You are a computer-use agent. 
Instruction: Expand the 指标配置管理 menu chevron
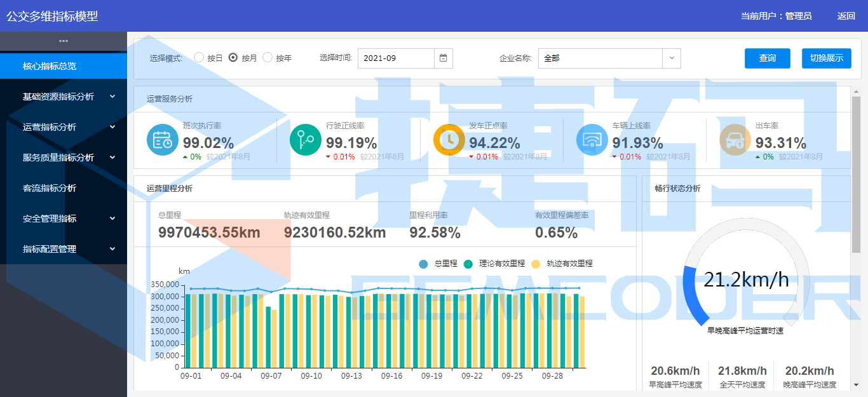(x=112, y=249)
